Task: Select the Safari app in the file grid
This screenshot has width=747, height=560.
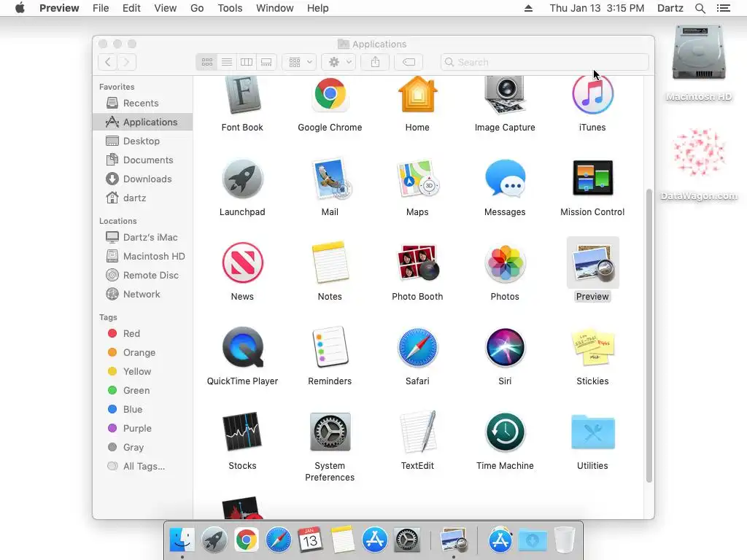Action: [x=417, y=348]
